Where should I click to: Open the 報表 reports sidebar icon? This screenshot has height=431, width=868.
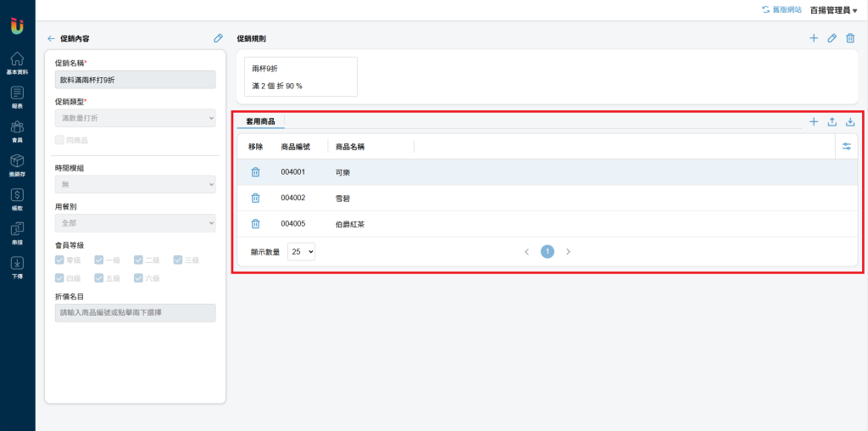pyautogui.click(x=17, y=97)
